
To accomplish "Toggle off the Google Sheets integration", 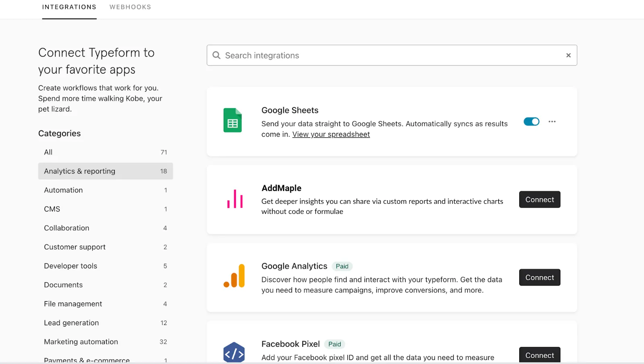I will [531, 122].
